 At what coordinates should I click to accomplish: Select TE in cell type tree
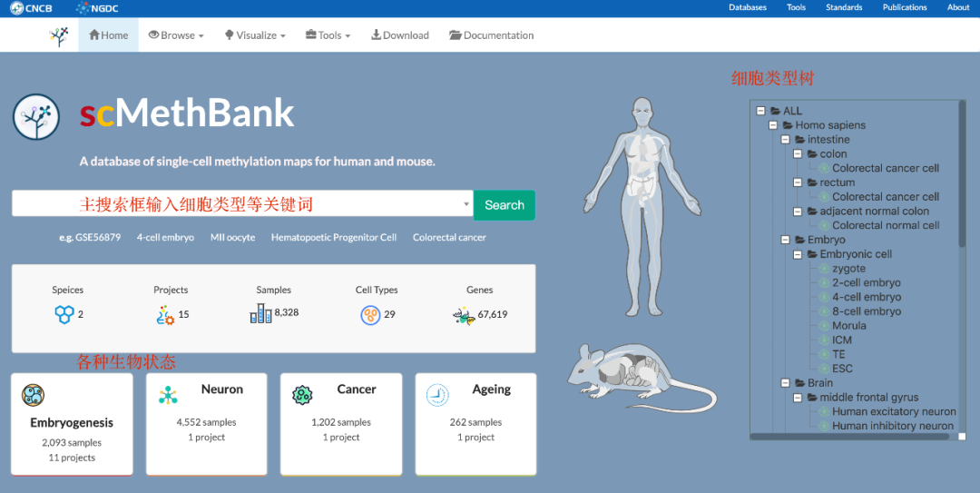pyautogui.click(x=838, y=355)
